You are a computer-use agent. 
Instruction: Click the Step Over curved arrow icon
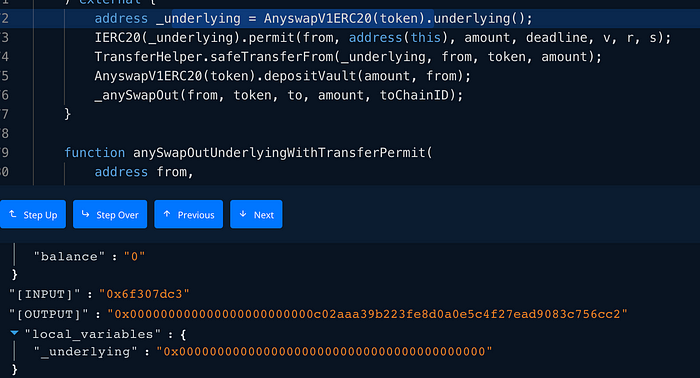85,214
